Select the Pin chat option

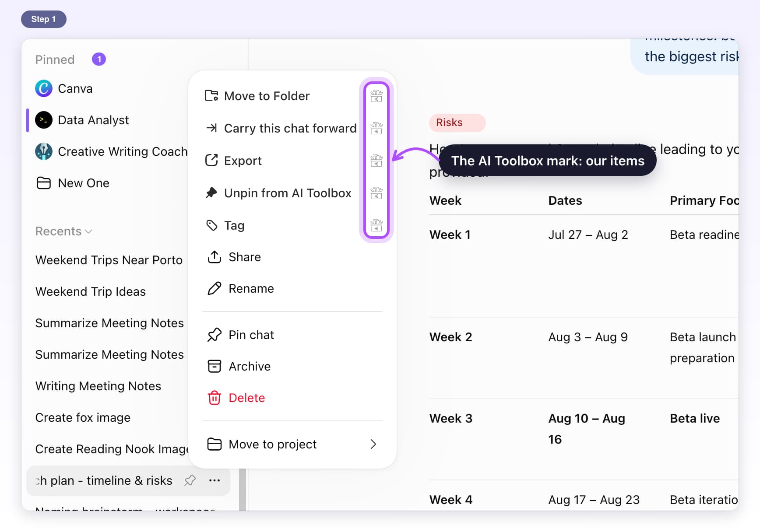pyautogui.click(x=292, y=335)
